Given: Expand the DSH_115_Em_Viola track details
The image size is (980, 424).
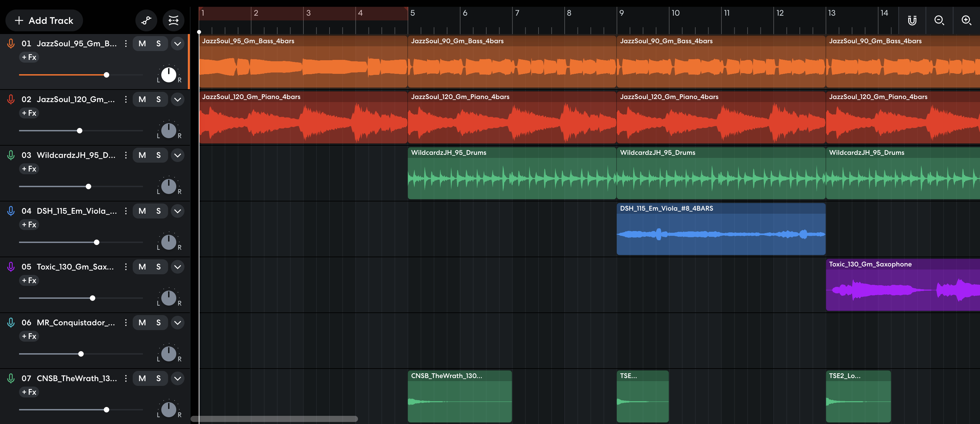Looking at the screenshot, I should (177, 211).
